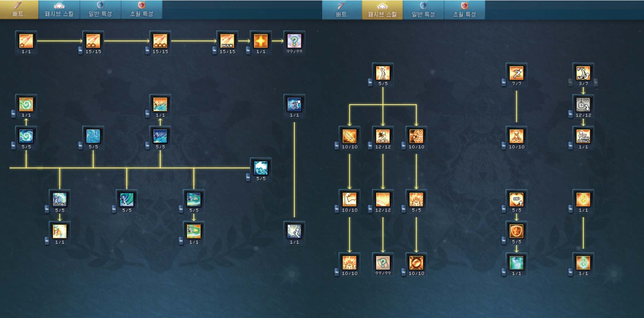Reduce the CRI skill level with minus
Screen dimensions: 644x318
tap(370, 145)
